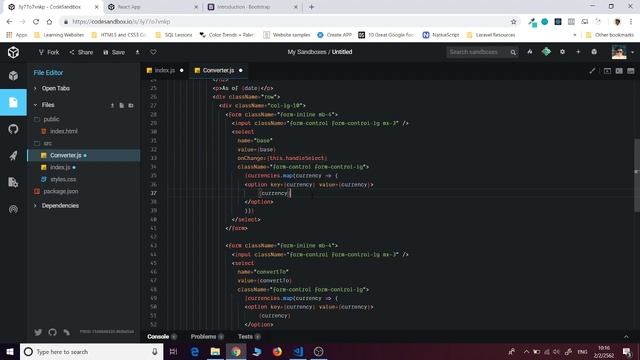
Task: Open the File Editor sidebar icon
Action: [x=13, y=102]
